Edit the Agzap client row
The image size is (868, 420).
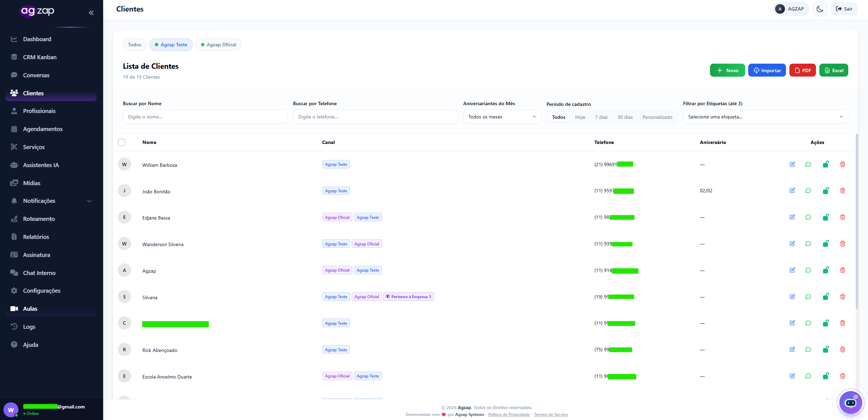click(792, 270)
